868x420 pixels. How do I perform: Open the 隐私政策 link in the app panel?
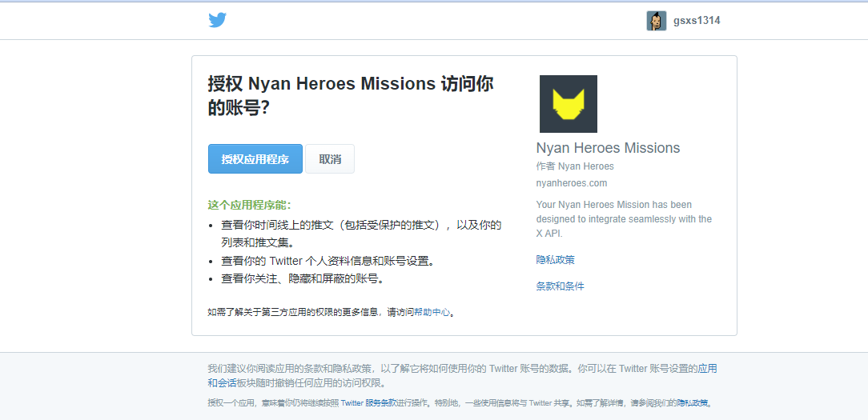coord(555,259)
